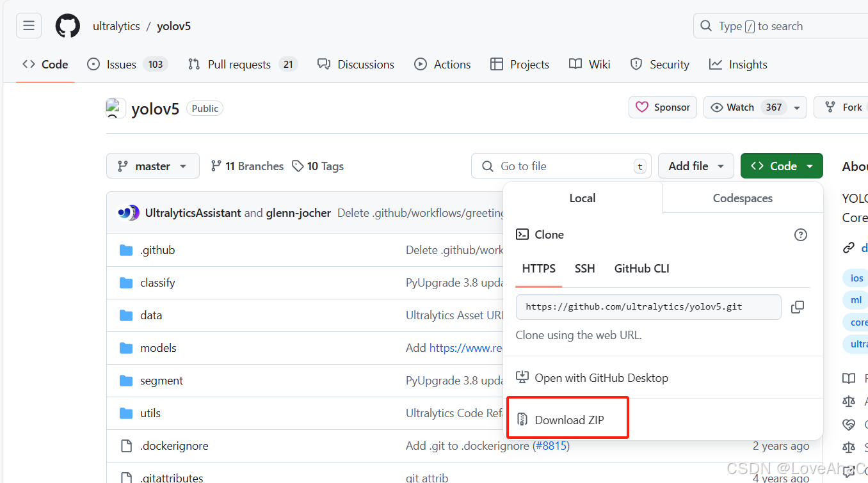868x483 pixels.
Task: Open the #8815 pull request link
Action: (x=551, y=446)
